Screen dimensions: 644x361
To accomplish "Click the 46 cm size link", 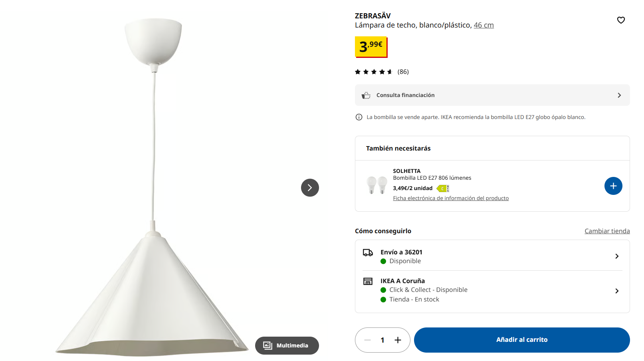I will (483, 25).
